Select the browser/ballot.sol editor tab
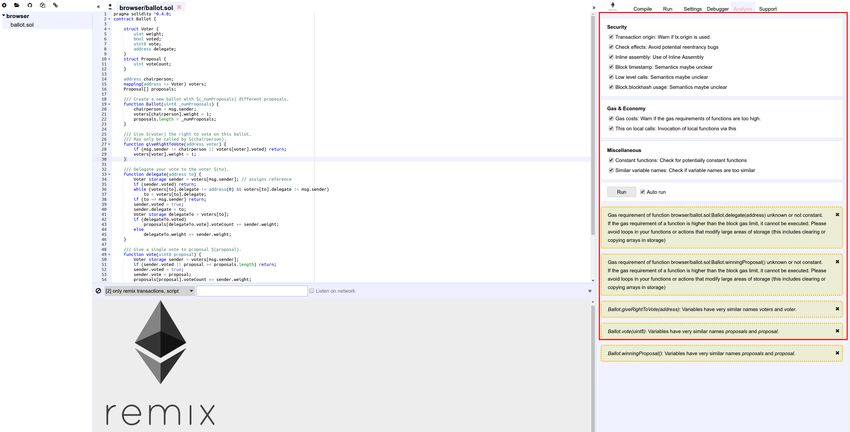Screen dimensions: 850x432 pos(144,8)
